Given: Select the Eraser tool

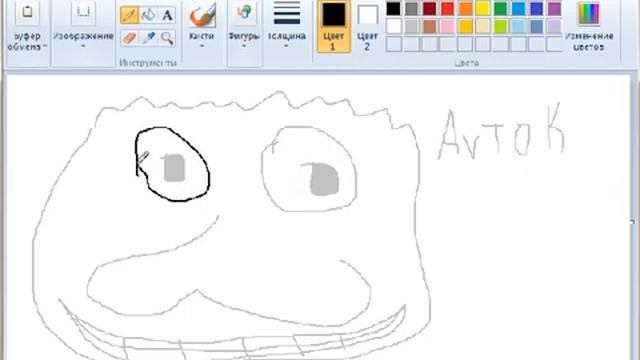Looking at the screenshot, I should click(x=129, y=38).
